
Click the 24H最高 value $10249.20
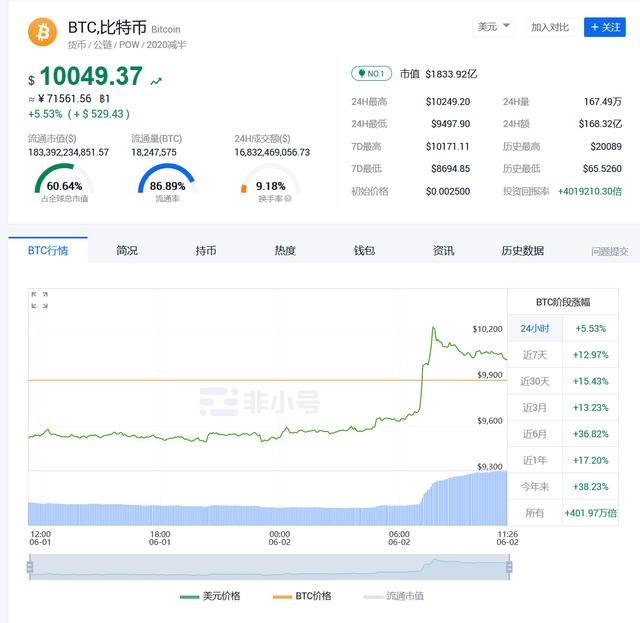[448, 102]
